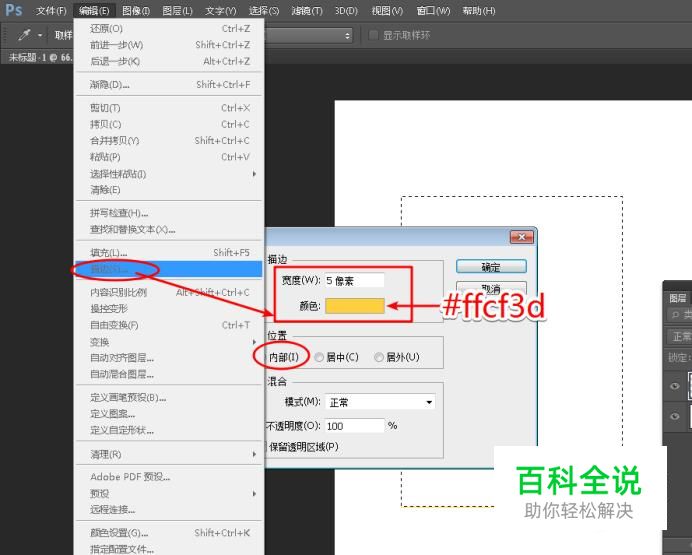This screenshot has width=692, height=555.
Task: Enable 显示取样环 checkbox
Action: coord(373,35)
